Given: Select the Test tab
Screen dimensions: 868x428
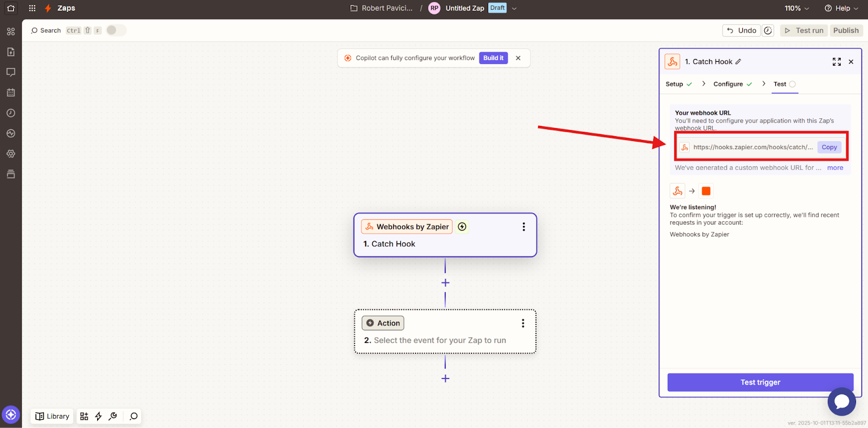Looking at the screenshot, I should [x=784, y=84].
